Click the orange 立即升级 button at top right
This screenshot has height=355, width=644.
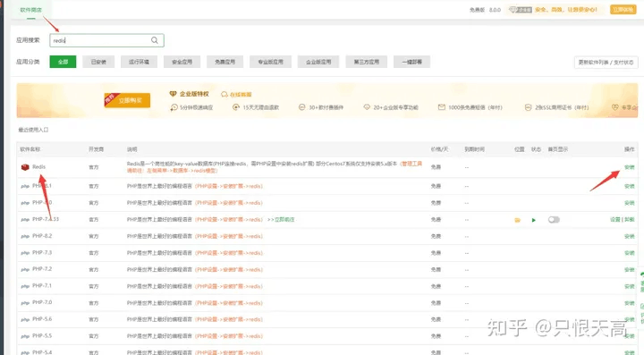coord(623,10)
